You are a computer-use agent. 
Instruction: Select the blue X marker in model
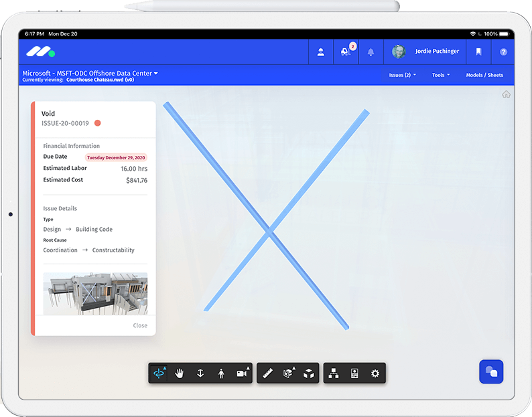[x=269, y=232]
